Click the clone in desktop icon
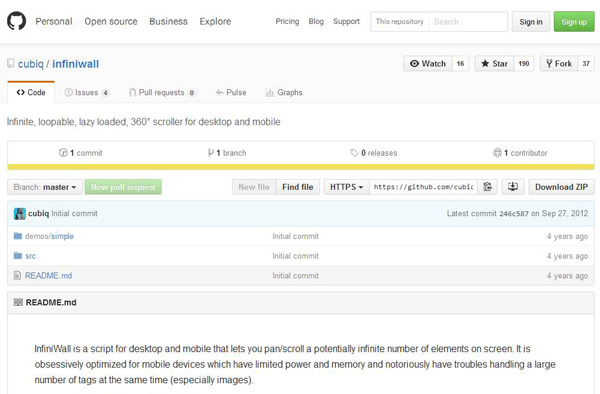The image size is (600, 394). 513,187
